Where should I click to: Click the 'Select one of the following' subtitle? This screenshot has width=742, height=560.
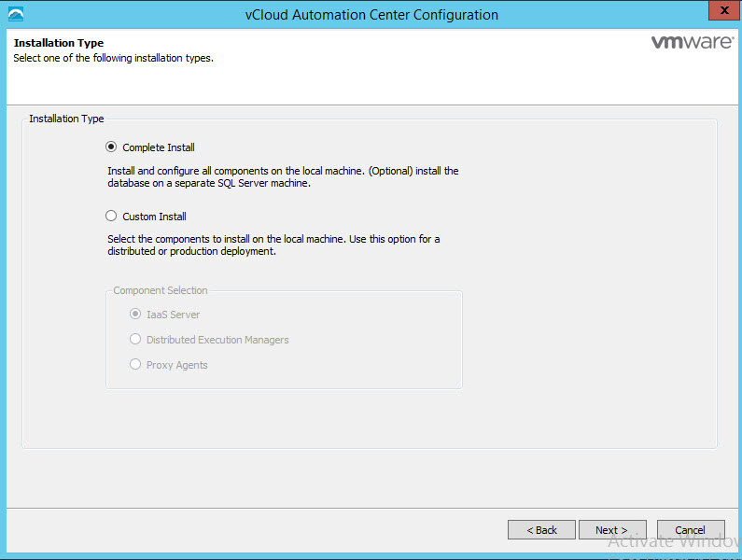[x=113, y=58]
